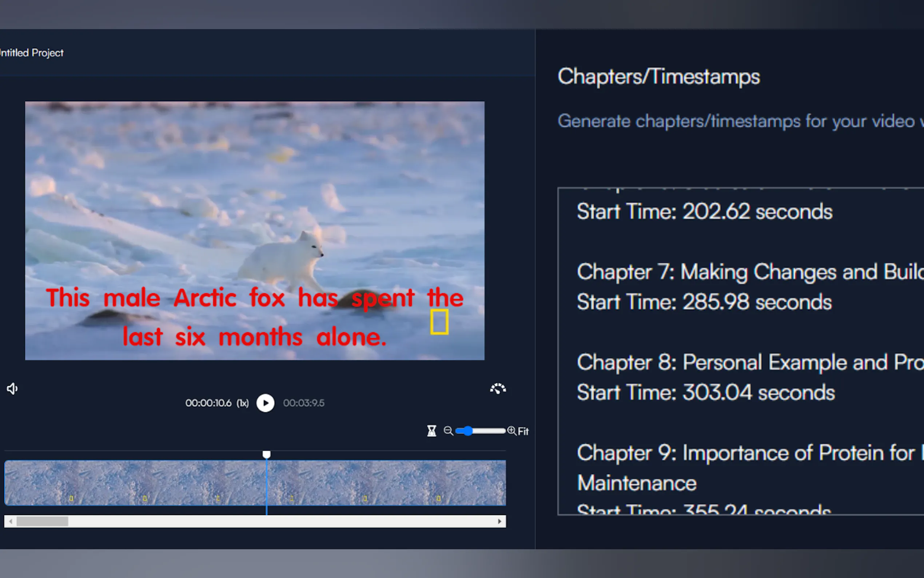
Task: Adjust the timeline zoom slider
Action: click(x=480, y=431)
